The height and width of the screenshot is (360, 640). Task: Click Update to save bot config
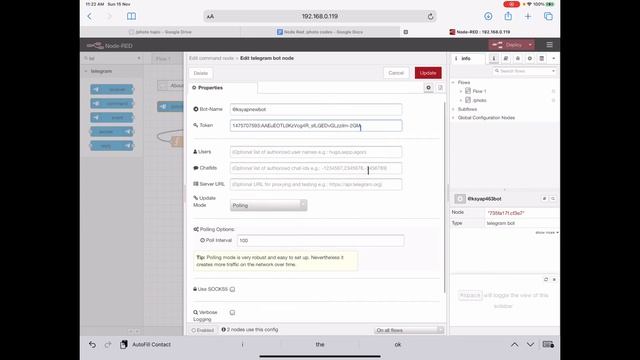pyautogui.click(x=428, y=73)
